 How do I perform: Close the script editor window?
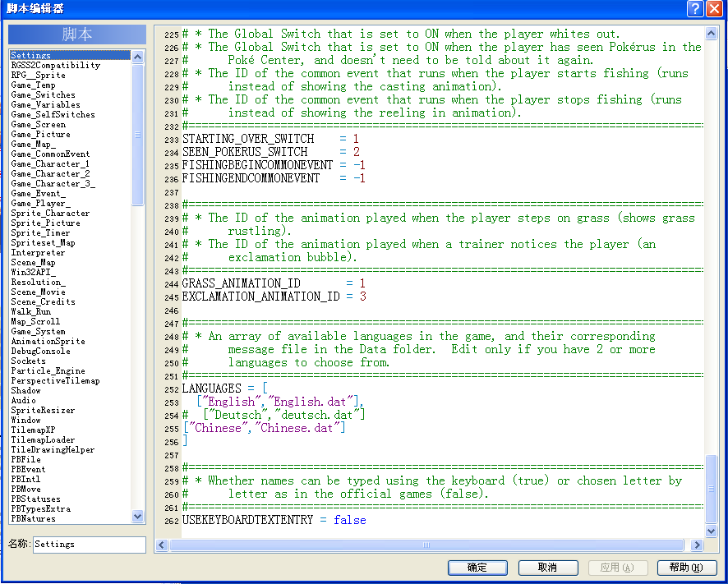point(714,9)
